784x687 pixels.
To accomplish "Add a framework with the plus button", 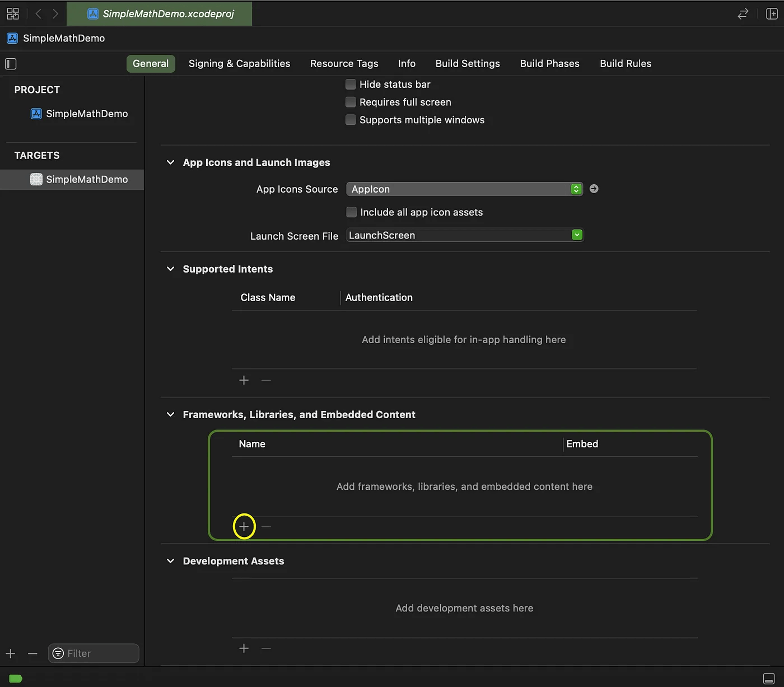I will tap(244, 526).
